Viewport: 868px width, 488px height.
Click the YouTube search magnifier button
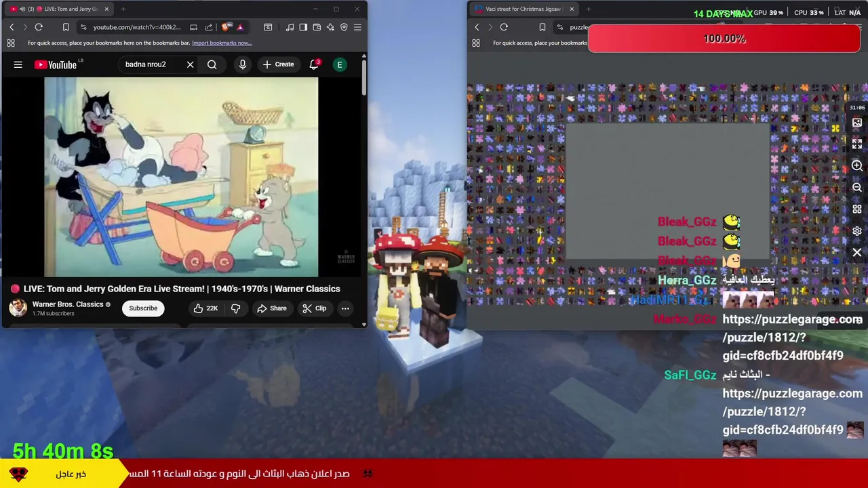point(212,64)
